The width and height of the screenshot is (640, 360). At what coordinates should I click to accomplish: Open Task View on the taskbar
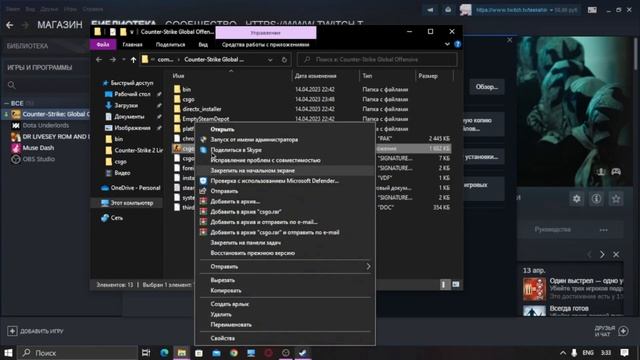146,353
